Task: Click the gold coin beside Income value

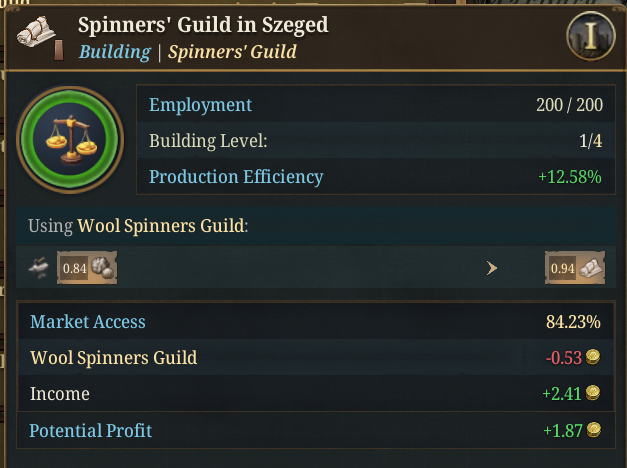Action: point(593,394)
